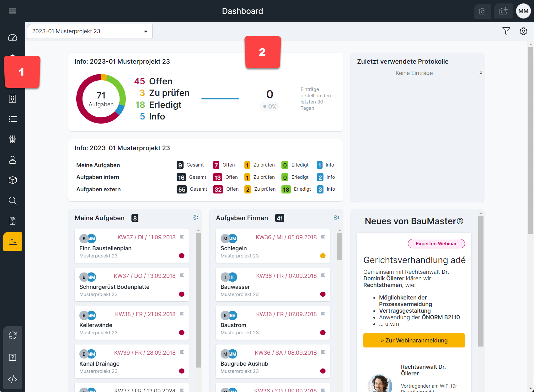Open the 2023-01 Musterprojekt 23 project dropdown

(x=90, y=31)
